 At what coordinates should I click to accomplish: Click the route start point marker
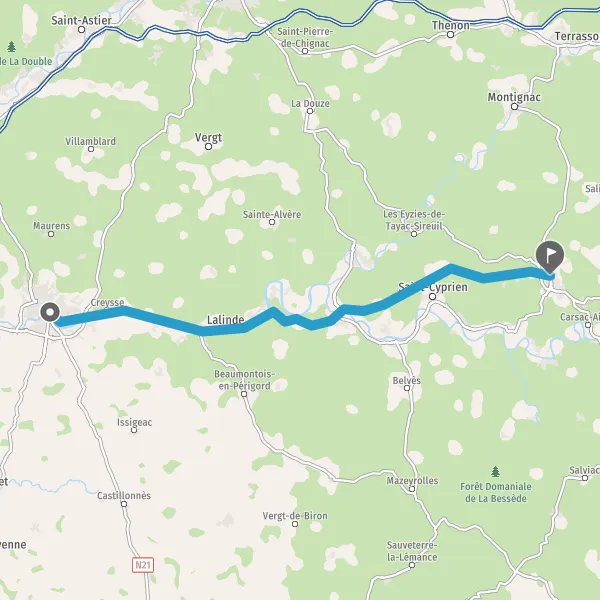tap(50, 312)
